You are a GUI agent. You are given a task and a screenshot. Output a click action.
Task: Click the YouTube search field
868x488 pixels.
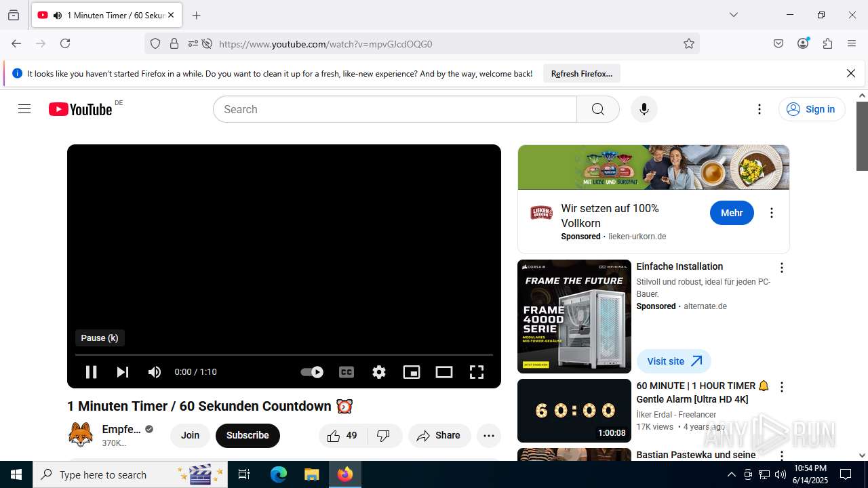coord(395,109)
